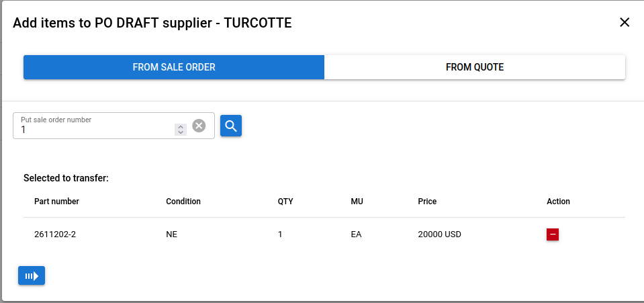Switch to the FROM QUOTE tab

coord(475,67)
